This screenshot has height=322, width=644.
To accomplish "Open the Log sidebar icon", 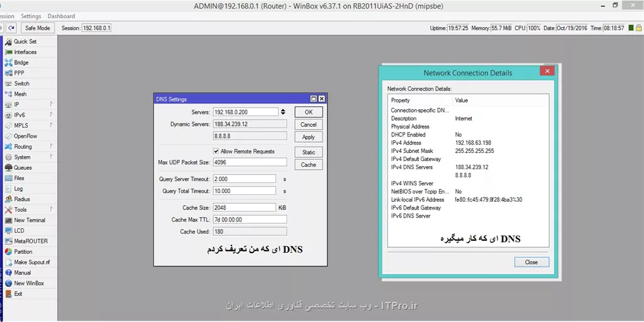I will [8, 189].
